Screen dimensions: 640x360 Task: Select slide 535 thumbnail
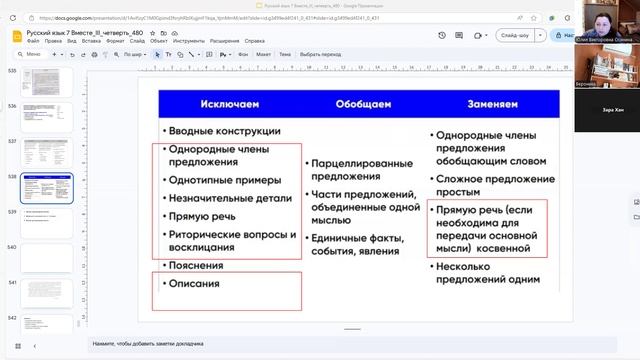47,82
